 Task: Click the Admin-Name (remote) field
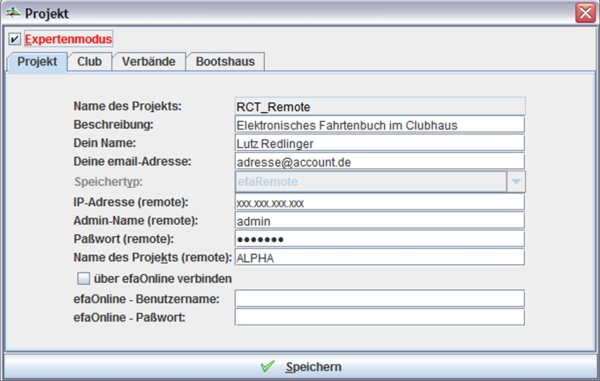[380, 221]
